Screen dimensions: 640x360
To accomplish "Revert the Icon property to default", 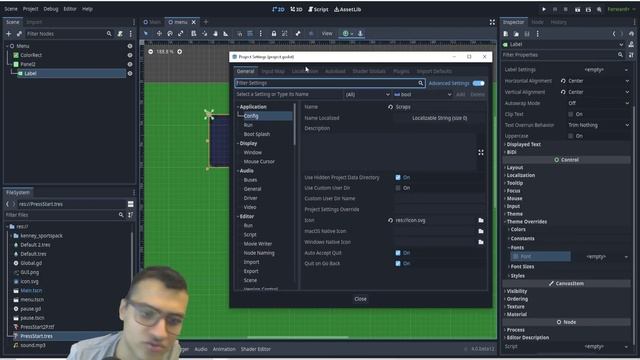I will point(391,220).
